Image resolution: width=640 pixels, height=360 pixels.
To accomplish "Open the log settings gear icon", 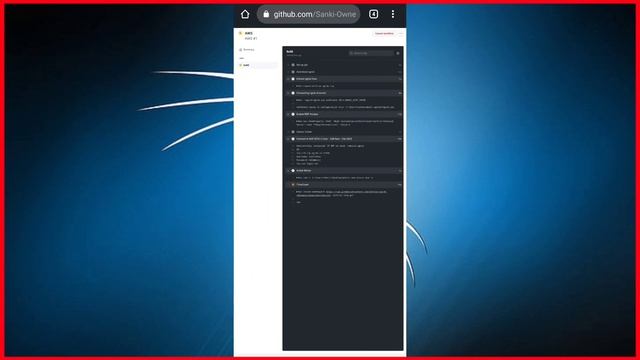I will click(x=398, y=53).
